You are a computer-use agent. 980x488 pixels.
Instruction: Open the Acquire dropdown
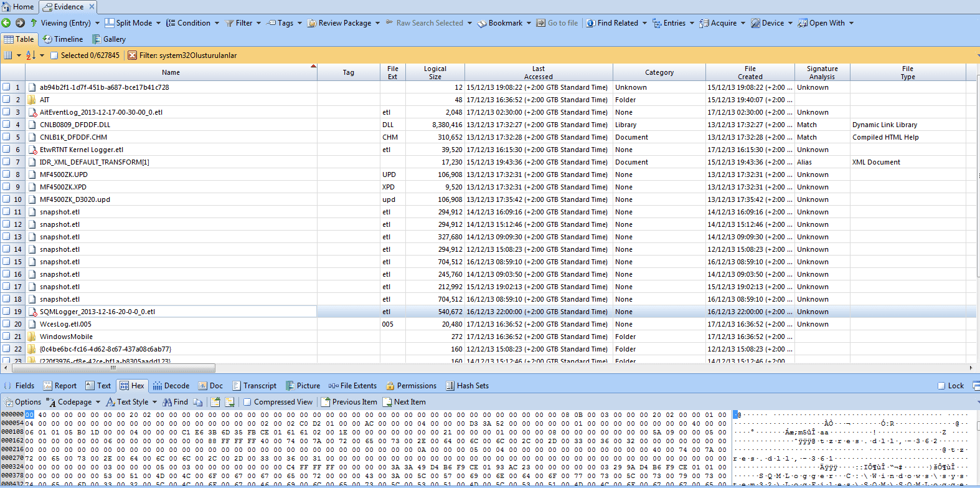click(x=743, y=23)
